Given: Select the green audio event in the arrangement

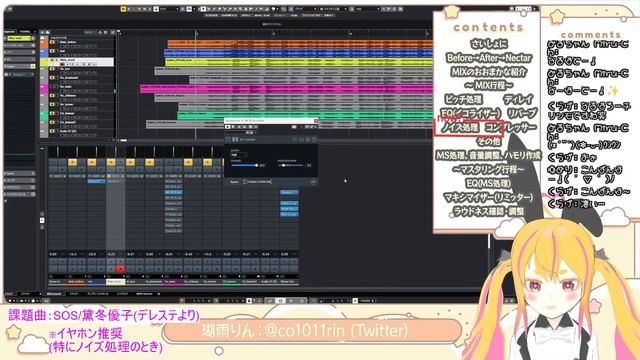Looking at the screenshot, I should click(x=305, y=115).
